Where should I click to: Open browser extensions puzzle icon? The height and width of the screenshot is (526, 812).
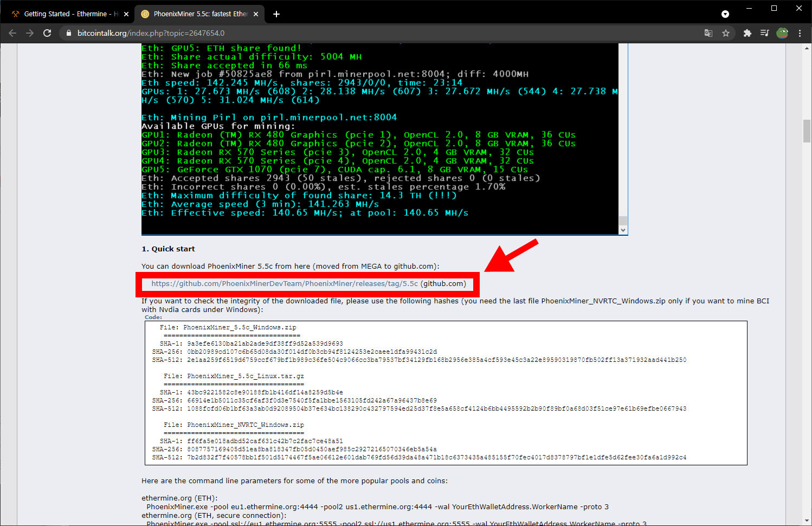(x=747, y=33)
